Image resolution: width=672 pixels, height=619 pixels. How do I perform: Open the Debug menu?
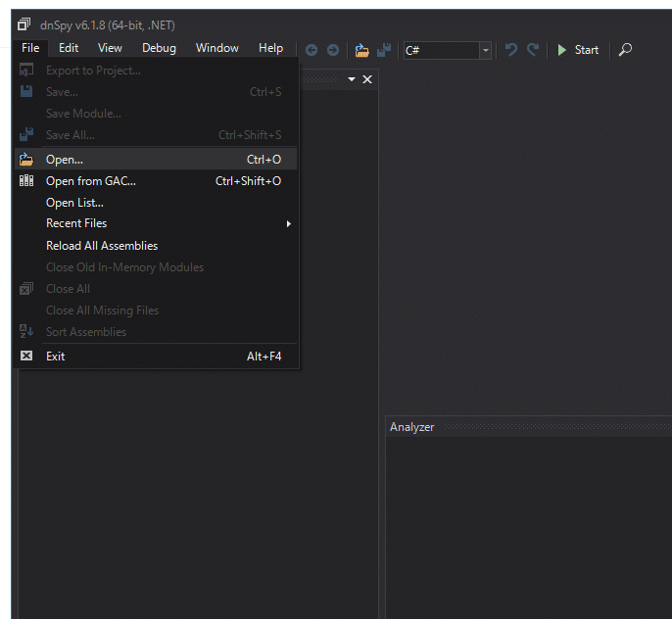click(159, 48)
